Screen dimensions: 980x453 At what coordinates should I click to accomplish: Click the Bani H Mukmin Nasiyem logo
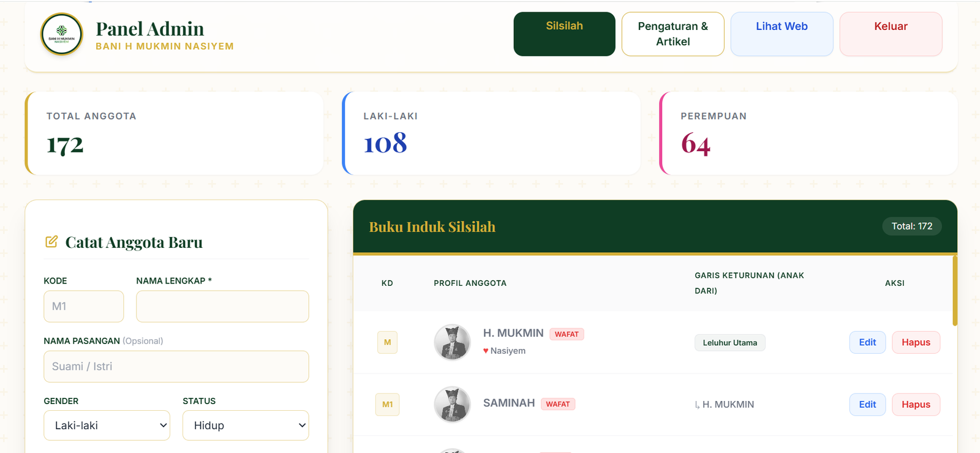click(61, 34)
